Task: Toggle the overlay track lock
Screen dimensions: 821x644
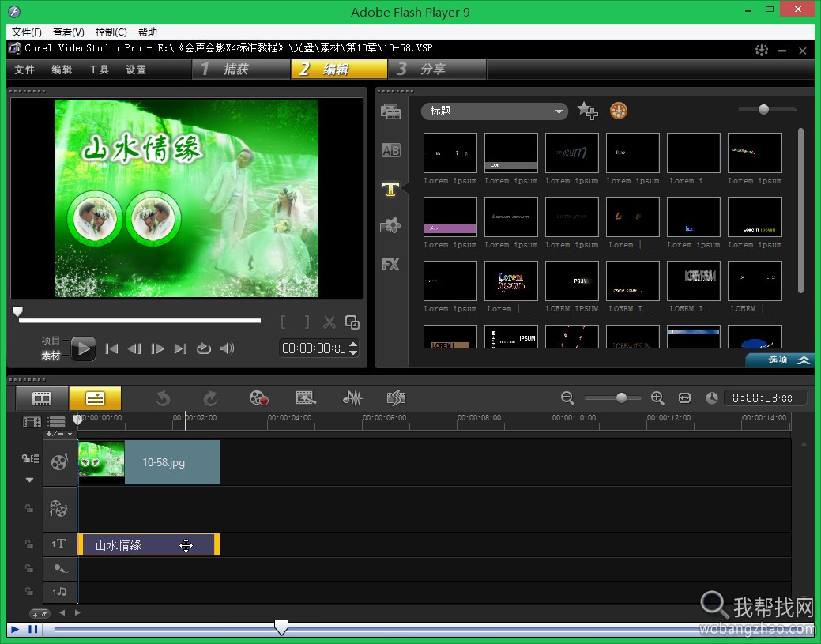Action: 29,508
